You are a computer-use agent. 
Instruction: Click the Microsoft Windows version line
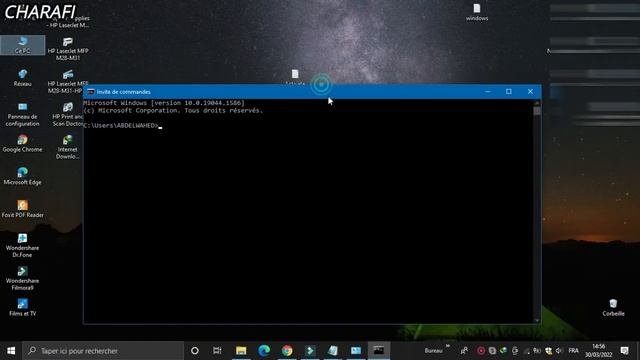tap(164, 103)
